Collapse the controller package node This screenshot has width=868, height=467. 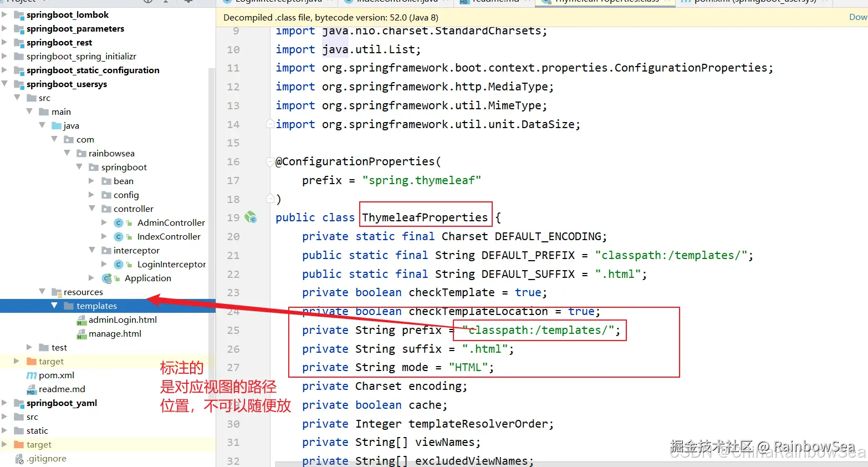click(x=92, y=209)
